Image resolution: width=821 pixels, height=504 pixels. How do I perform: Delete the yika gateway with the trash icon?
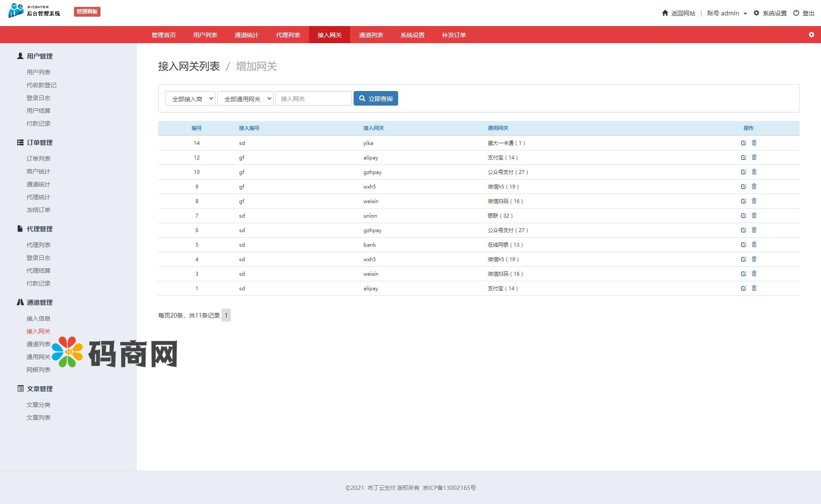[754, 143]
